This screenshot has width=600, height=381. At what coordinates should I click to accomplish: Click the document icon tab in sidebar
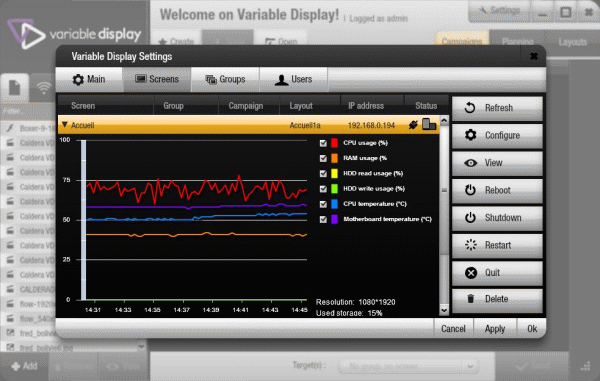pyautogui.click(x=15, y=88)
